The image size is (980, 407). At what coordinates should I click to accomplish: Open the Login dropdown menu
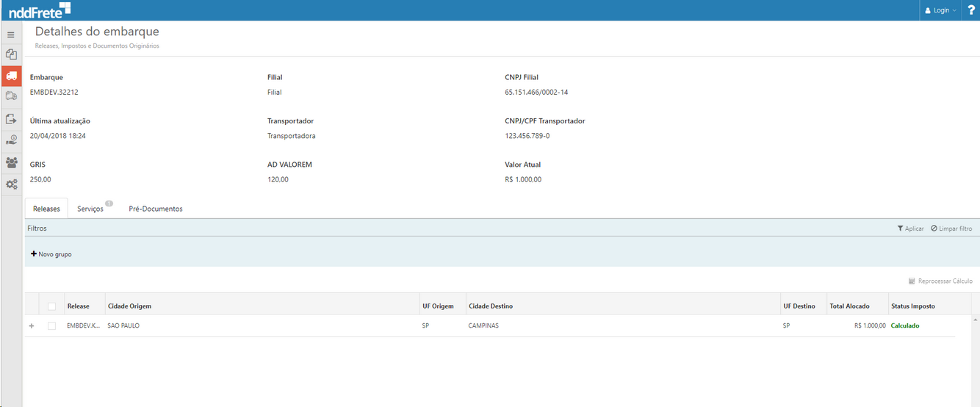(940, 10)
